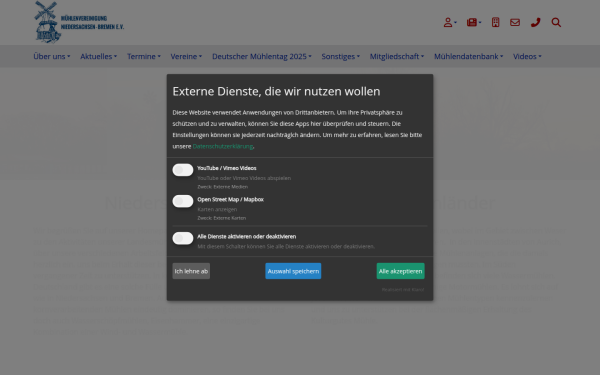Screen dimensions: 600x375
Task: Open the newspaper icon menu
Action: pyautogui.click(x=474, y=23)
